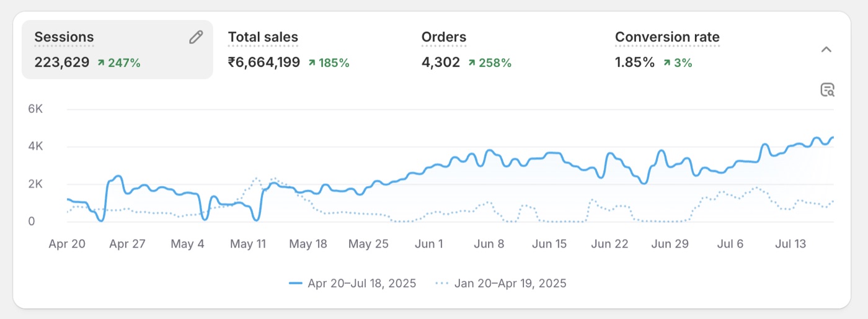Click the 258% orders growth indicator
The height and width of the screenshot is (319, 868).
[x=490, y=63]
